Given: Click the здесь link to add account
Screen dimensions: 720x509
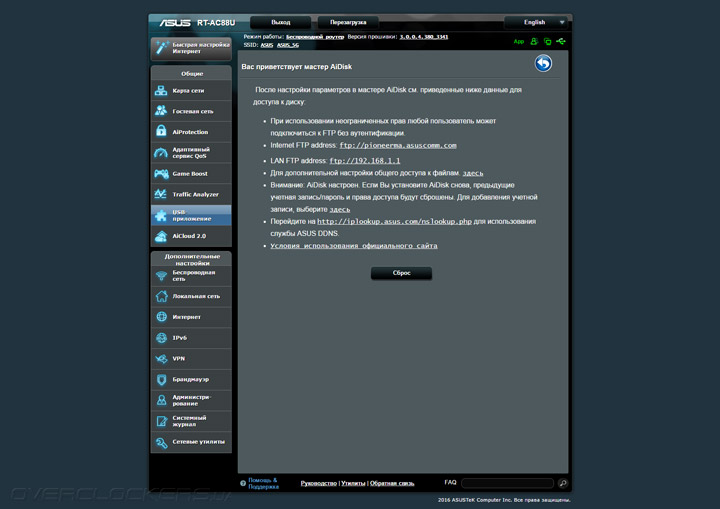Looking at the screenshot, I should point(340,209).
